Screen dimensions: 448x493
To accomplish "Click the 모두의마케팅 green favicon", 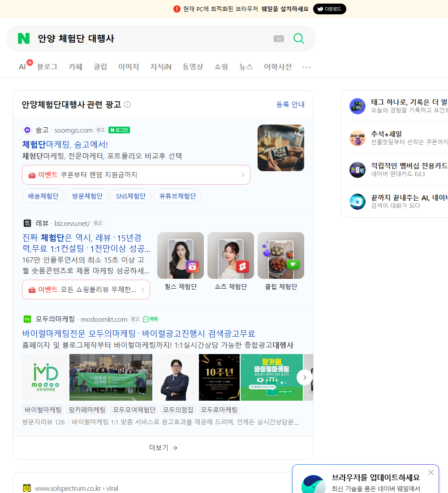I will click(27, 319).
